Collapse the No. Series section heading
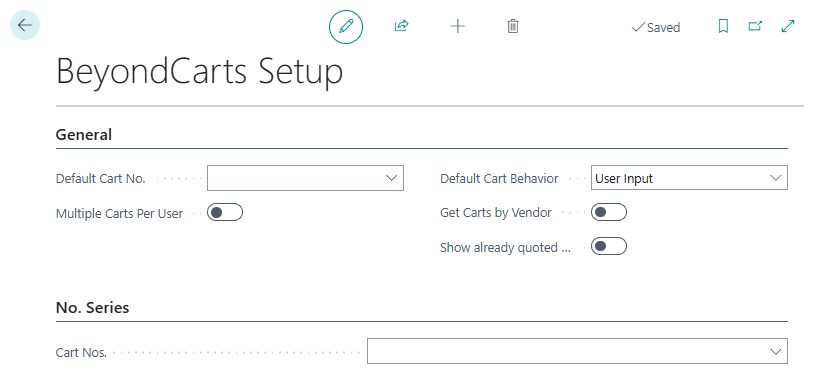 (x=92, y=307)
